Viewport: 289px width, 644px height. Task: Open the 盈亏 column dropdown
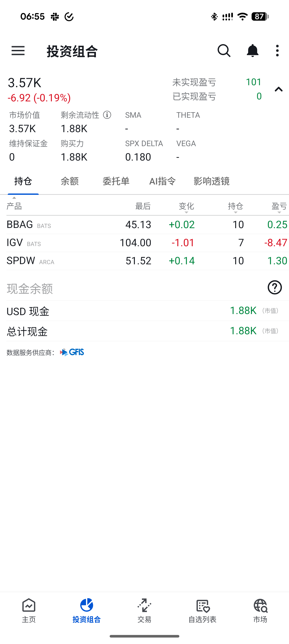[279, 207]
